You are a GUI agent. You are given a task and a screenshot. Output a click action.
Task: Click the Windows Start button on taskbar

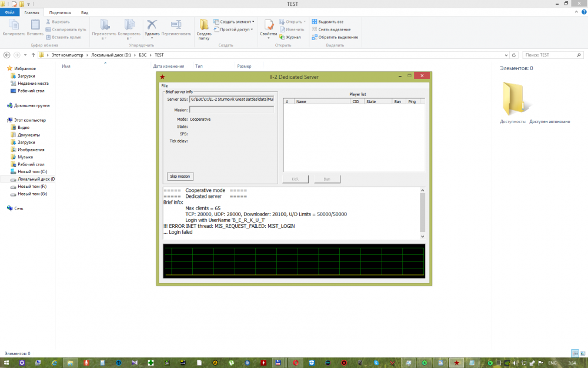[x=6, y=362]
